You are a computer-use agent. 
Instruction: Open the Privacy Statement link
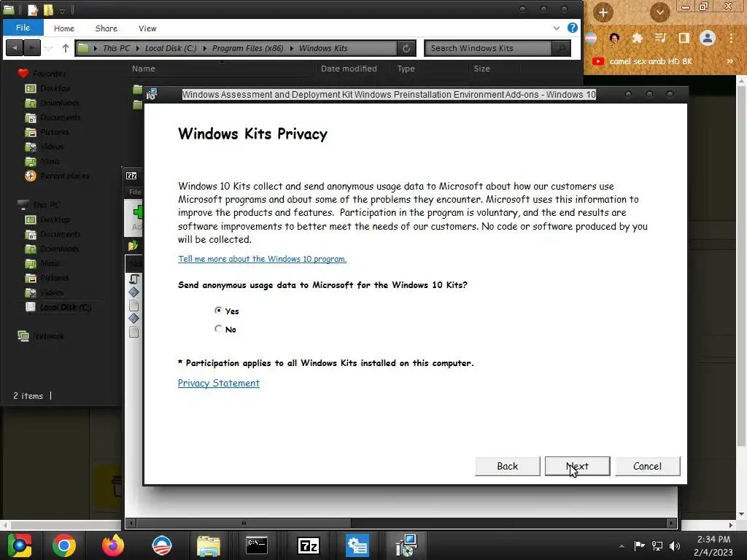(x=219, y=383)
